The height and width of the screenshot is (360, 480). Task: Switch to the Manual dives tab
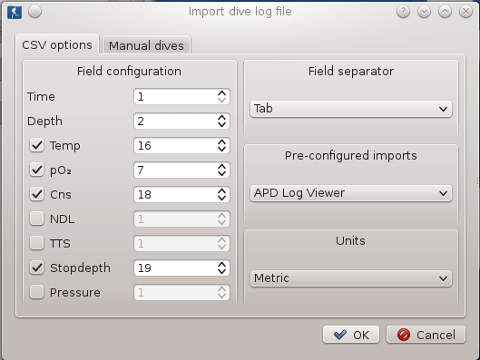[146, 45]
